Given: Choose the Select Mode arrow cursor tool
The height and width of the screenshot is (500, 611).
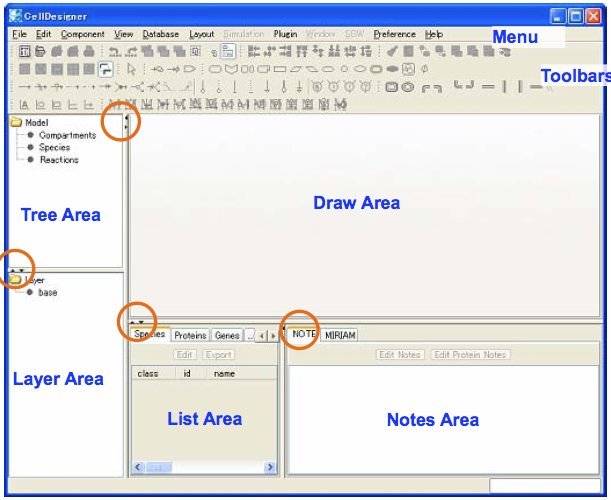Looking at the screenshot, I should [x=131, y=69].
